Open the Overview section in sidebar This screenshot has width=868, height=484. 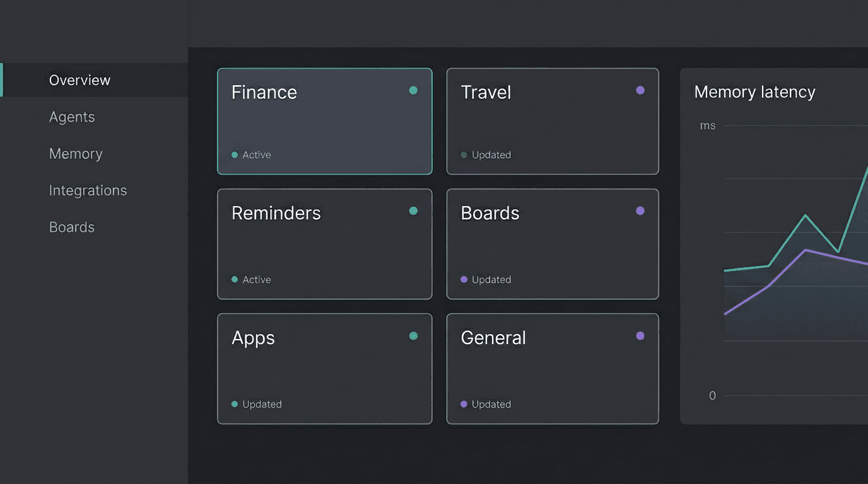[x=79, y=80]
